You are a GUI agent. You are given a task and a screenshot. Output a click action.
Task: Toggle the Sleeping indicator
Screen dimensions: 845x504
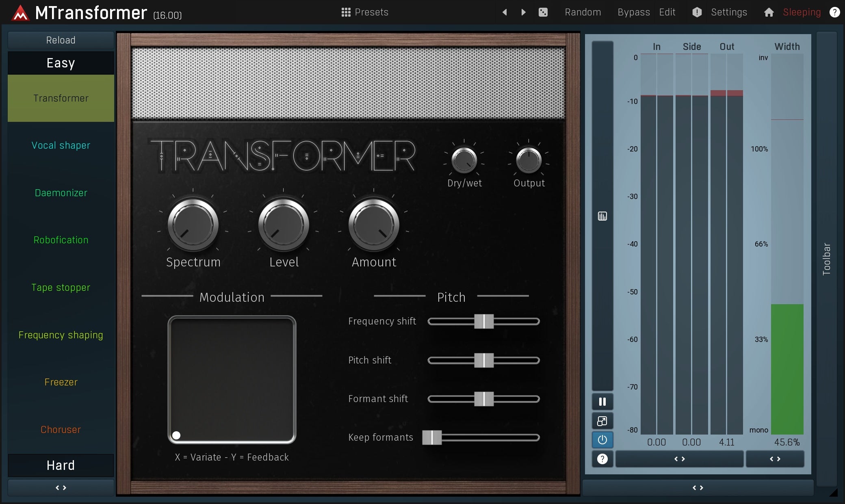(x=801, y=12)
